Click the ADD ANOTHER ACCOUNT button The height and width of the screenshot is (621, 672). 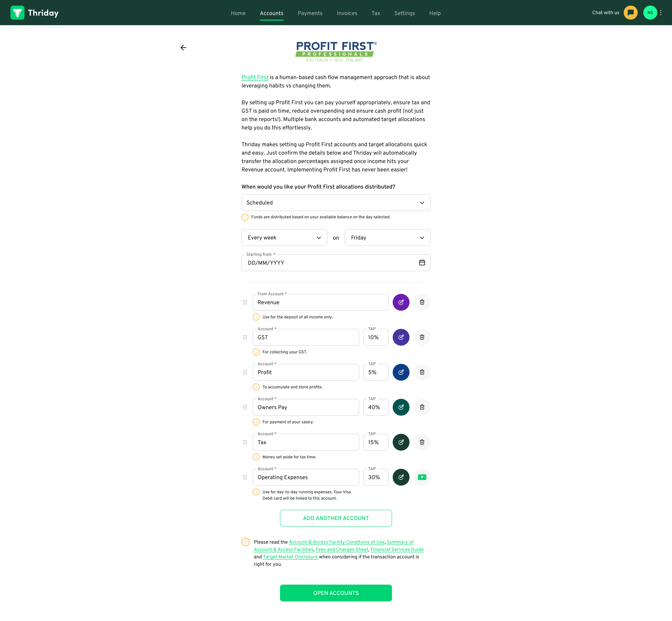coord(335,518)
